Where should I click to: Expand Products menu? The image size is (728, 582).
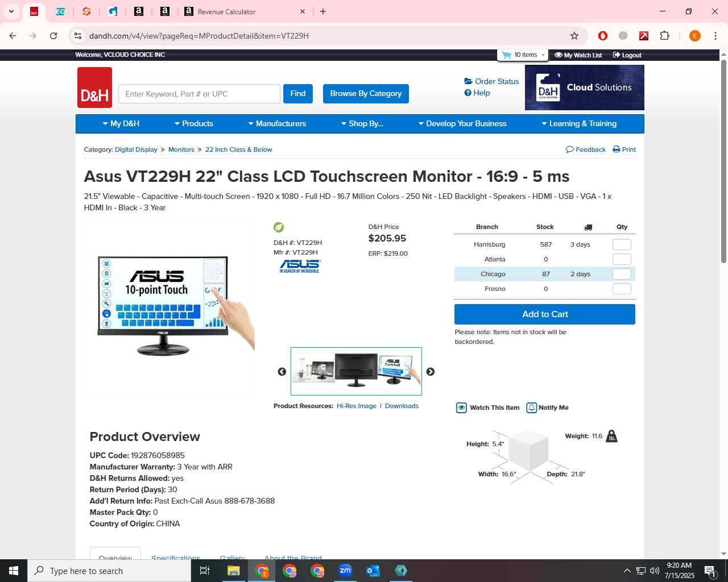[x=194, y=123]
